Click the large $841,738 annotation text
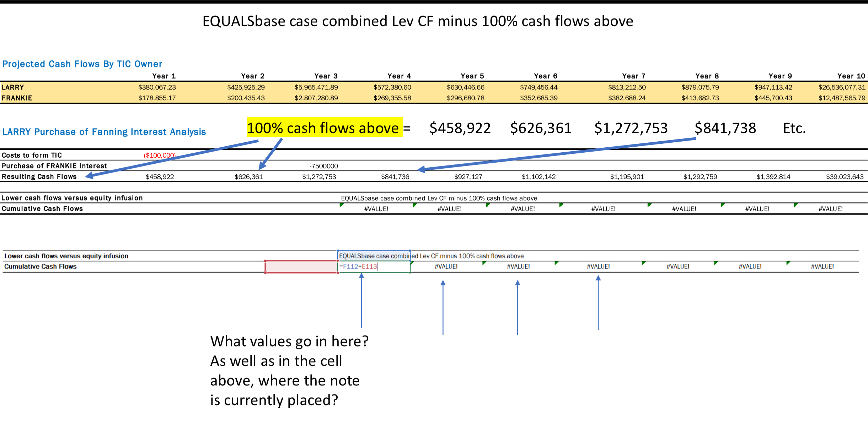 coord(725,128)
